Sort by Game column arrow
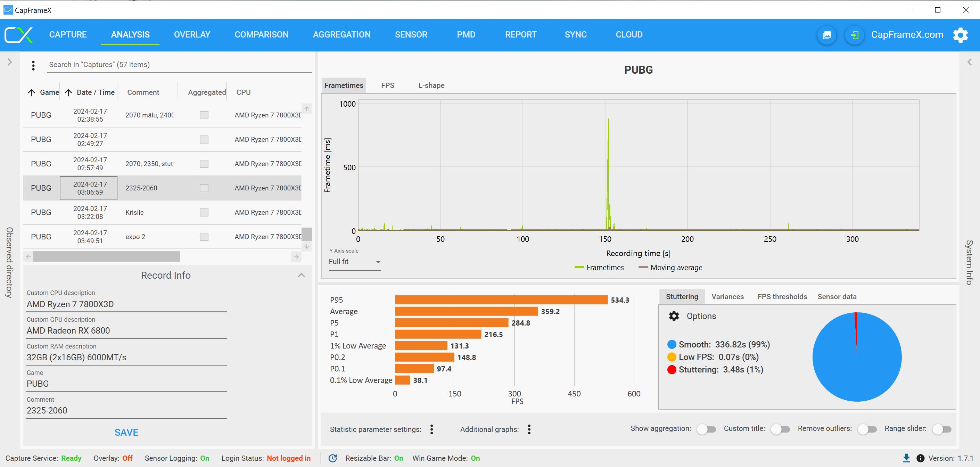This screenshot has height=467, width=980. pos(32,92)
